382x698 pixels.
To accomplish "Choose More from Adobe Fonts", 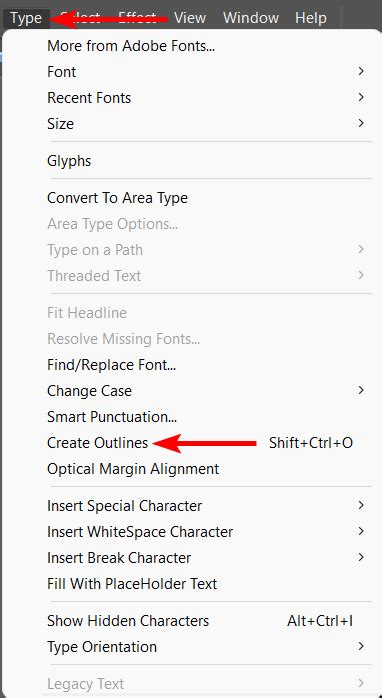I will coord(131,46).
